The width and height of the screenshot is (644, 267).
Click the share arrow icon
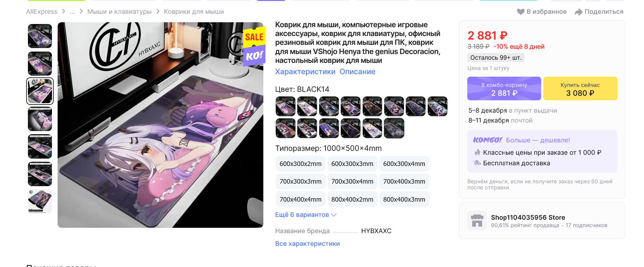tap(579, 12)
